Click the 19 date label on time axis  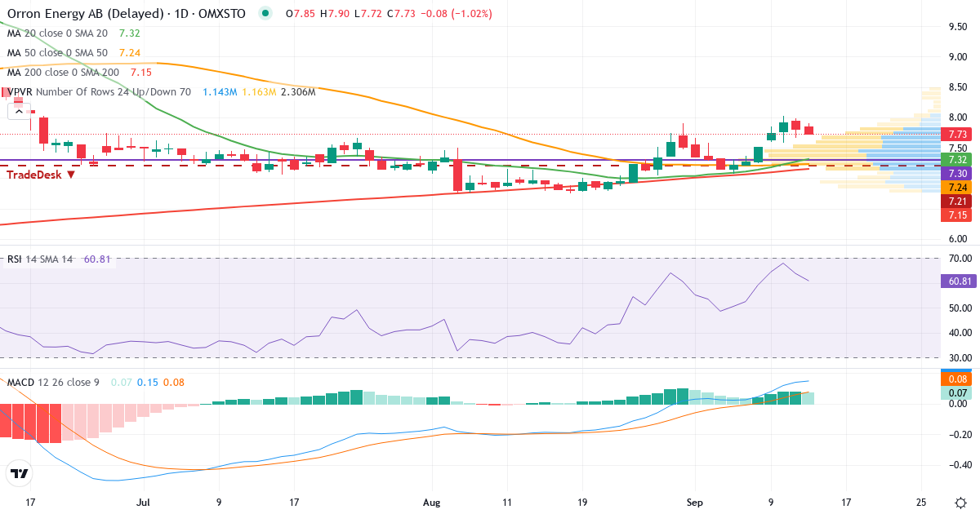[582, 502]
